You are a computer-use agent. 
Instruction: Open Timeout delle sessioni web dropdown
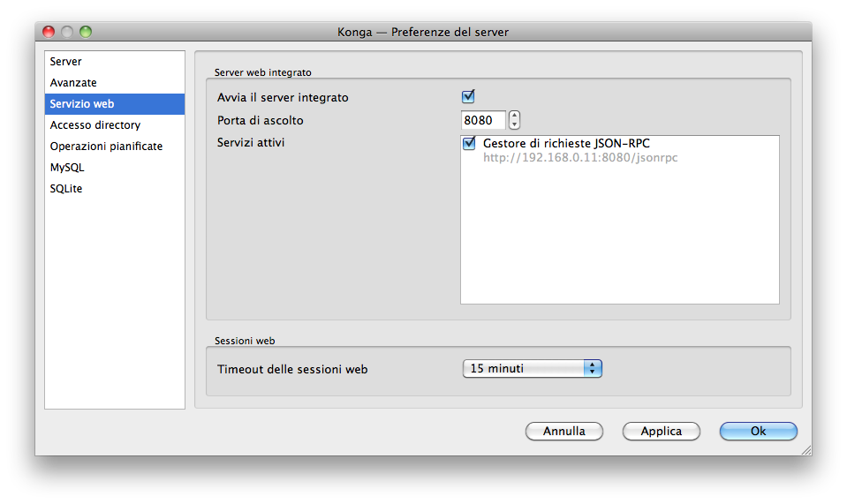coord(532,369)
